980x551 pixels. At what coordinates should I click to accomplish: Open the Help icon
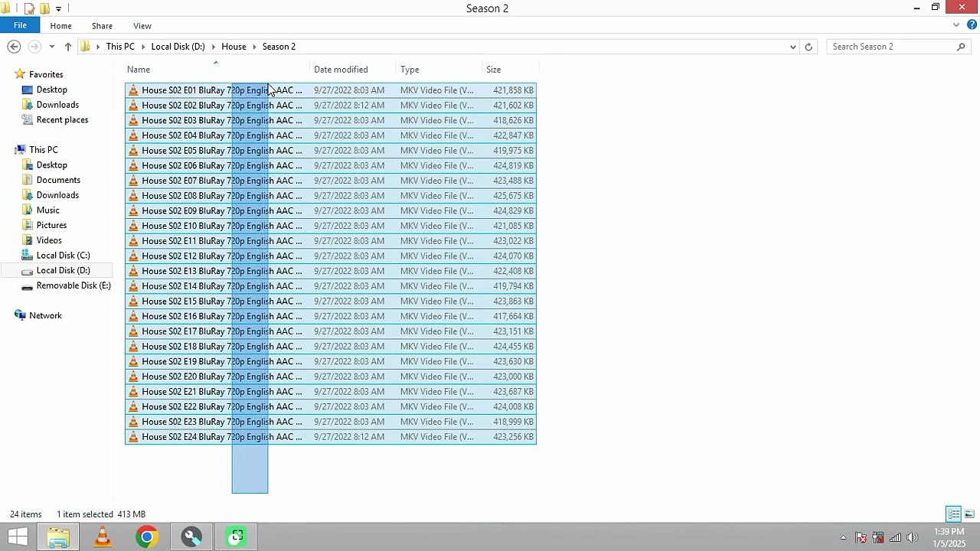coord(971,25)
